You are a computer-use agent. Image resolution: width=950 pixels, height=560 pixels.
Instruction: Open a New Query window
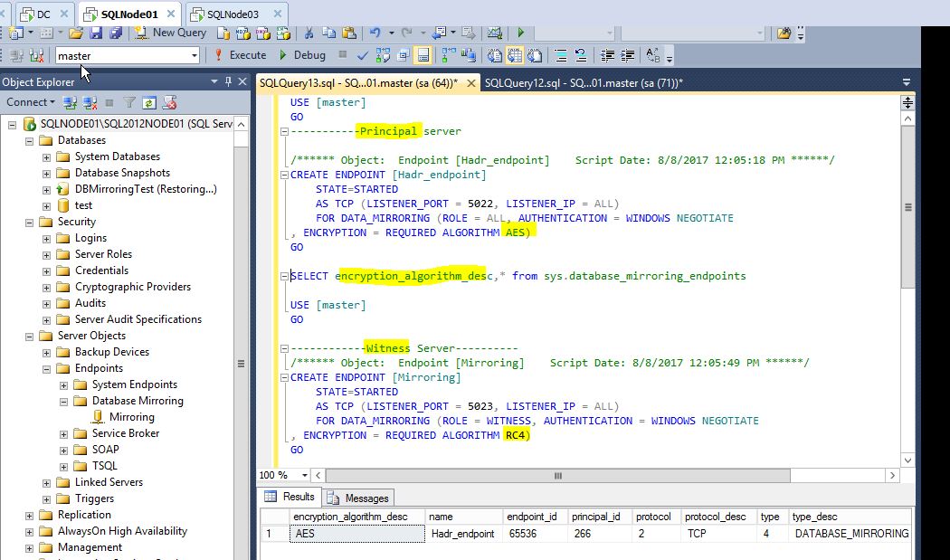click(179, 33)
